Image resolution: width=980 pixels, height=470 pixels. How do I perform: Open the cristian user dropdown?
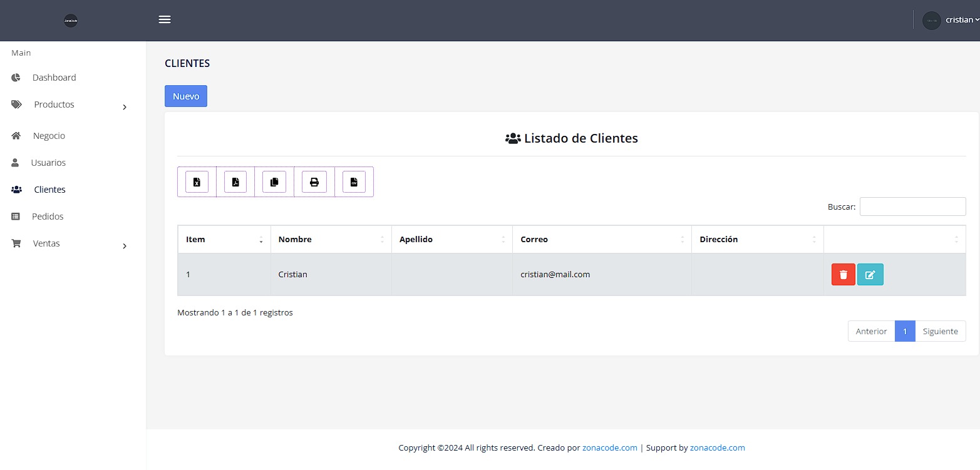(962, 20)
